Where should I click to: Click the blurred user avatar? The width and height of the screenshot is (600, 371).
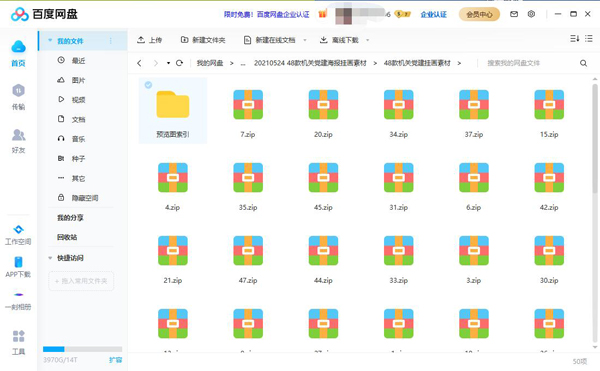point(343,16)
